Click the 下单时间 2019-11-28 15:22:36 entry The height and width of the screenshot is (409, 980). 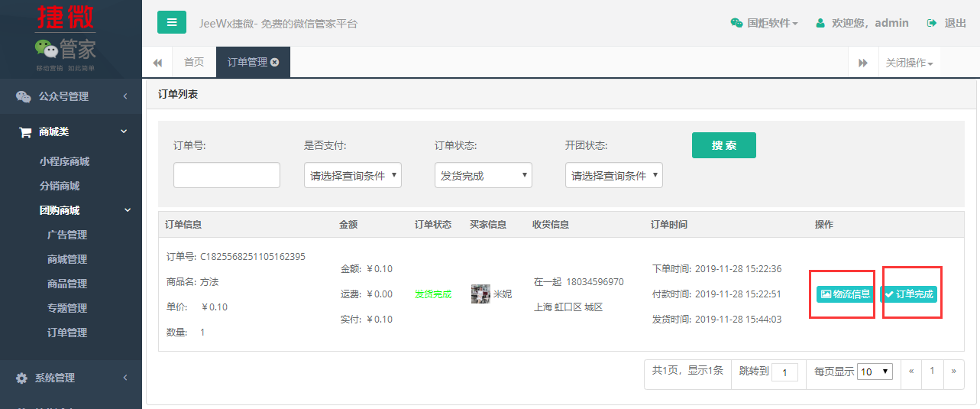click(717, 269)
